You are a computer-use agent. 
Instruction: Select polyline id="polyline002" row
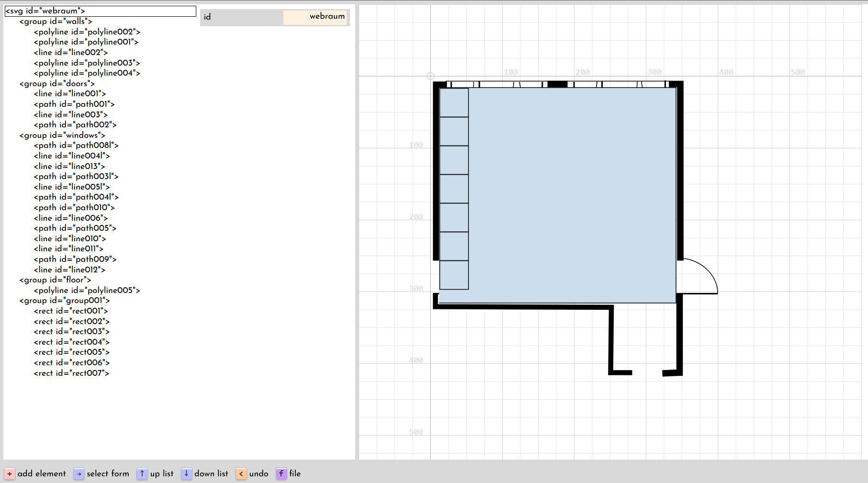[x=87, y=32]
